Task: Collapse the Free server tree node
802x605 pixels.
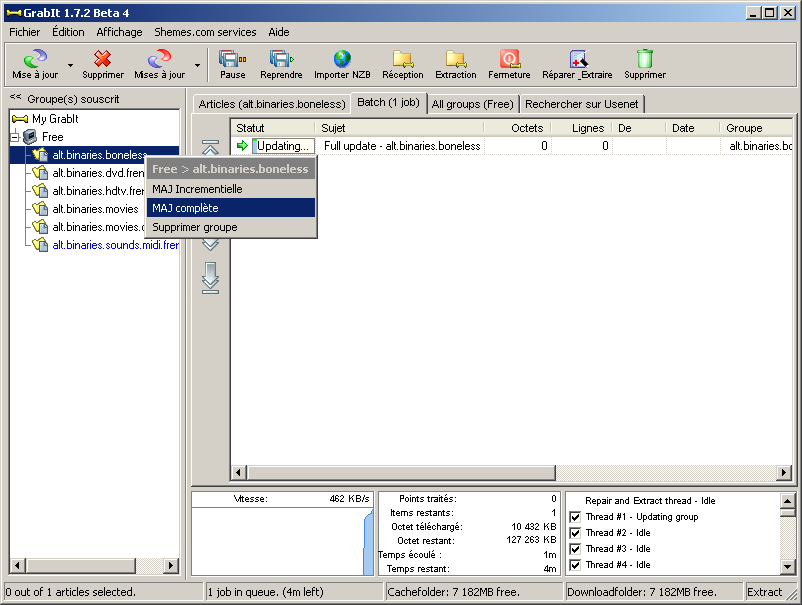Action: tap(15, 137)
